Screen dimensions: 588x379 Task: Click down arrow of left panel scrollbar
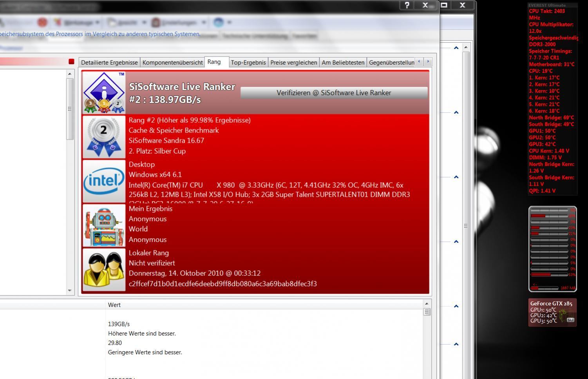click(70, 290)
